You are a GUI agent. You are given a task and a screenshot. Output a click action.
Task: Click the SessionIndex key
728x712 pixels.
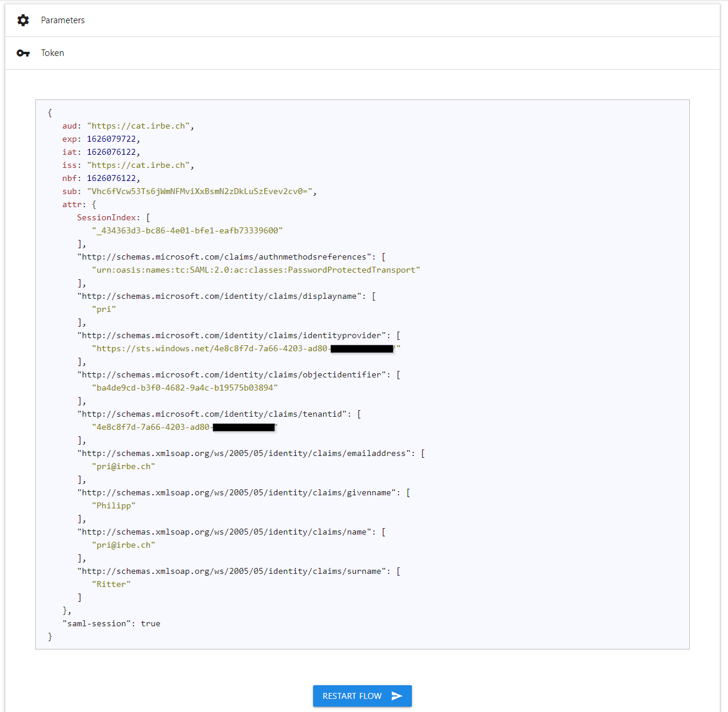click(107, 217)
